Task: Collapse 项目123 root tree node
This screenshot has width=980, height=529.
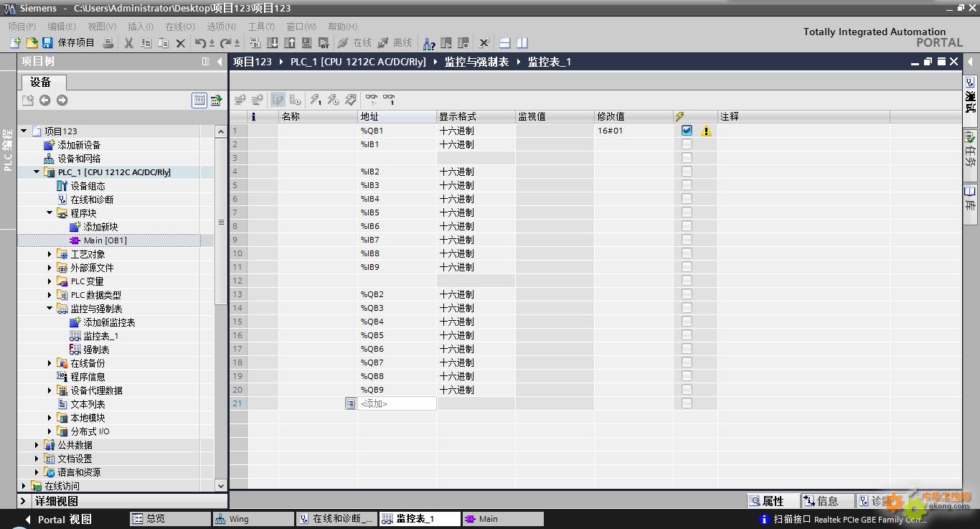Action: (x=24, y=131)
